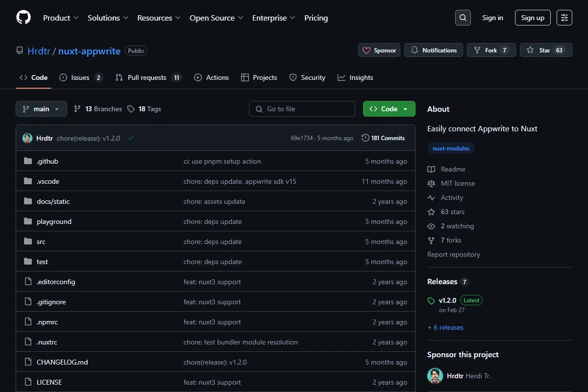588x392 pixels.
Task: Switch to the Pull requests tab
Action: point(148,77)
